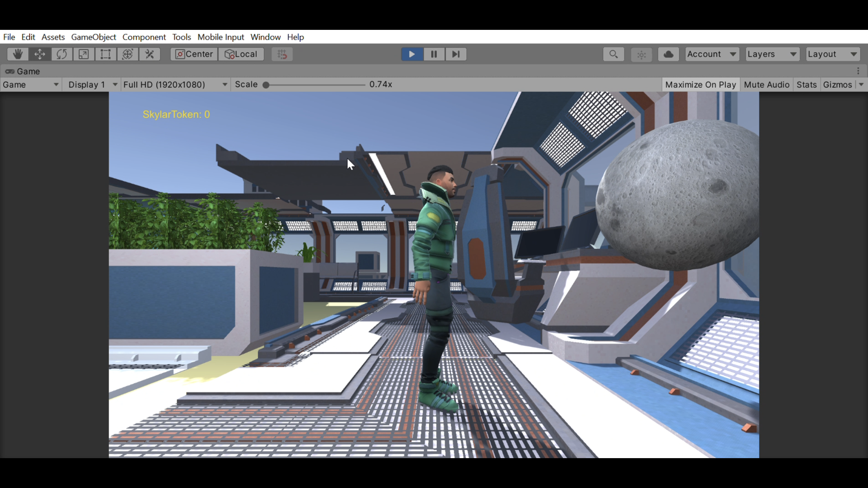This screenshot has width=868, height=488.
Task: Open the cloud services icon
Action: coord(668,54)
